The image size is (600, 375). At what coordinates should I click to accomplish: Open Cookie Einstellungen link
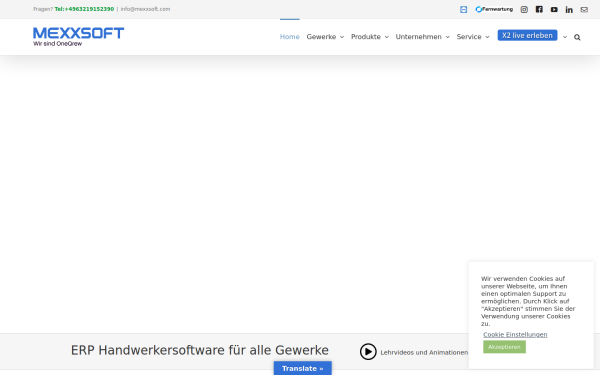coord(515,334)
